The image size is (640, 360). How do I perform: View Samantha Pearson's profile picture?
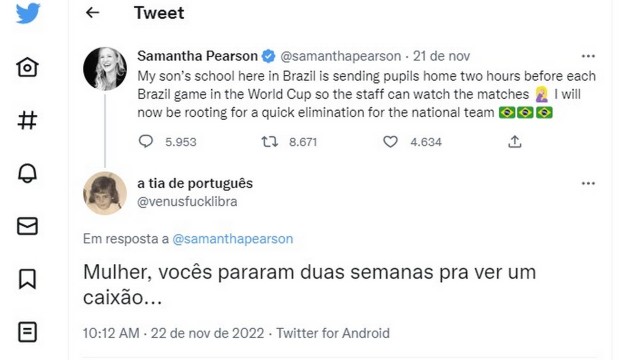(105, 68)
